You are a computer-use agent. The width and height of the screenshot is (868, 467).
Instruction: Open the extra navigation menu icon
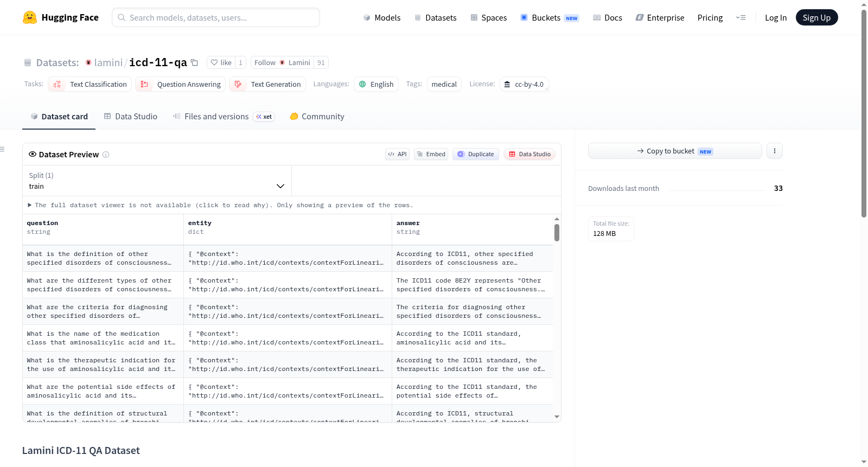click(x=741, y=17)
